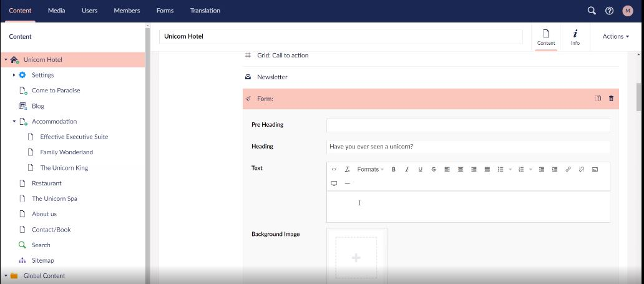
Task: Insert image via media picker icon
Action: click(595, 169)
